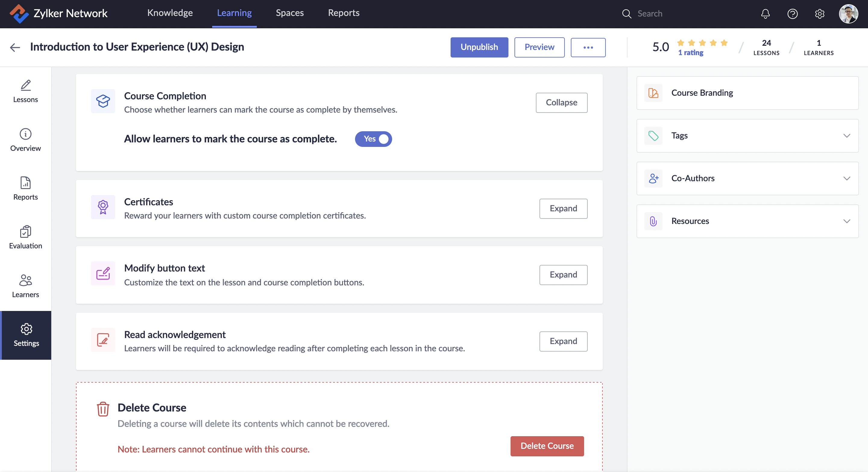Expand the Certificates section
The image size is (868, 472).
(563, 209)
